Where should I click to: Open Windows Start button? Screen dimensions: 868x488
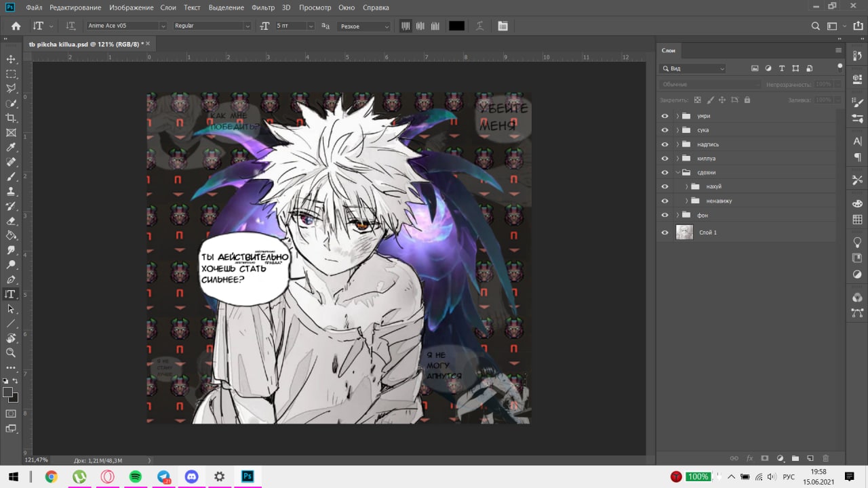click(x=13, y=476)
